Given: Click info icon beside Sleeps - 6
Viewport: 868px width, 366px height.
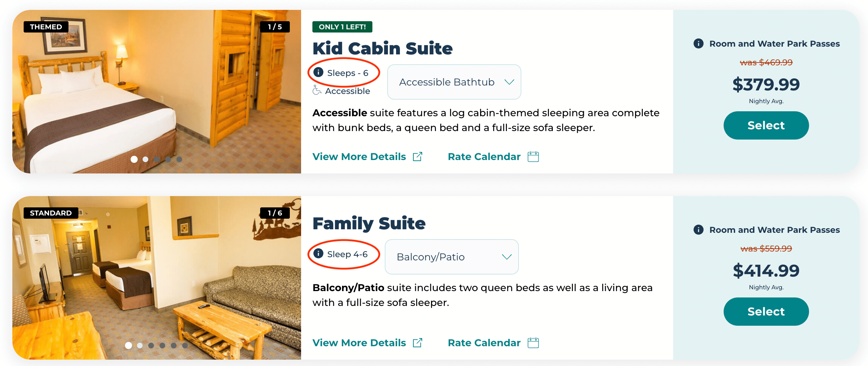Looking at the screenshot, I should 318,72.
